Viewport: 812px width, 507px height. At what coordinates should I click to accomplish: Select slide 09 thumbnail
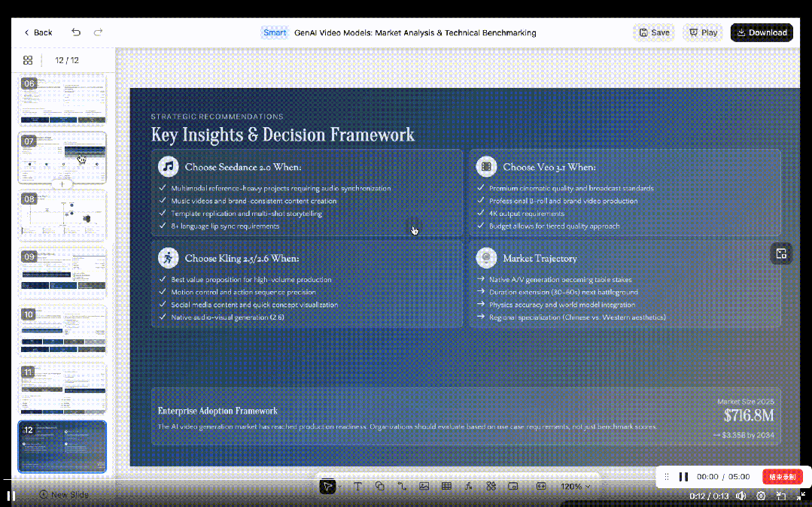click(x=62, y=273)
